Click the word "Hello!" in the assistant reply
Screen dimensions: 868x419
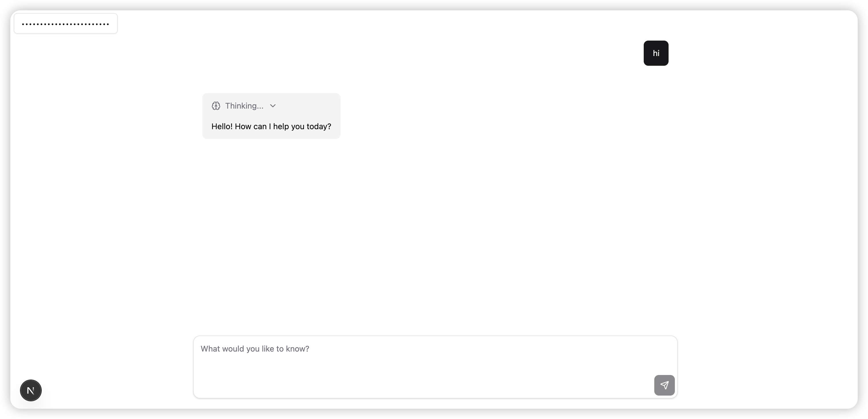pos(222,126)
